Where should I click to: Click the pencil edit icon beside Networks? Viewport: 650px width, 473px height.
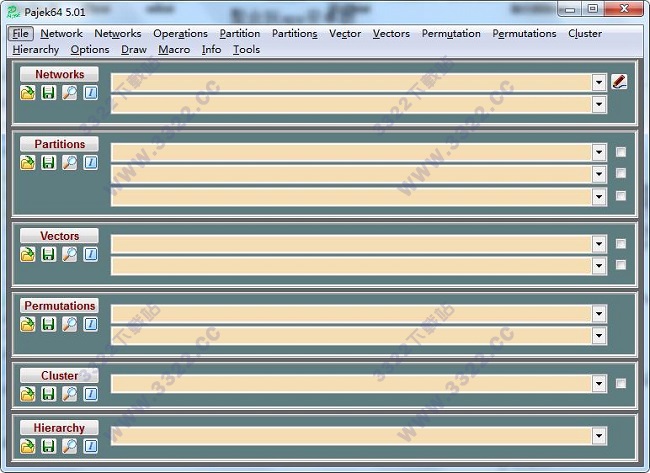[x=619, y=82]
